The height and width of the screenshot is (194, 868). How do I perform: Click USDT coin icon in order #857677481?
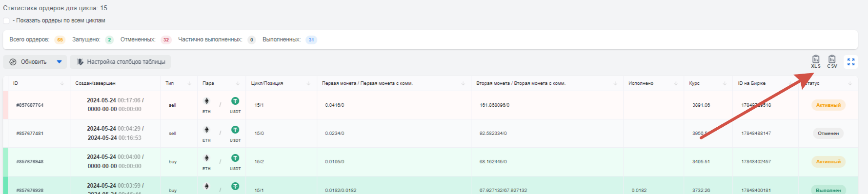pyautogui.click(x=235, y=130)
